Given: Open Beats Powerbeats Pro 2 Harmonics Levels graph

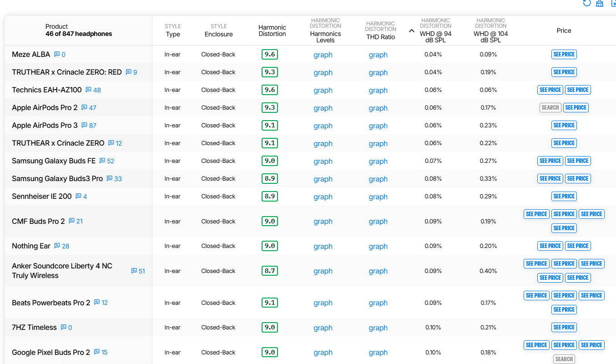Looking at the screenshot, I should pyautogui.click(x=323, y=303).
